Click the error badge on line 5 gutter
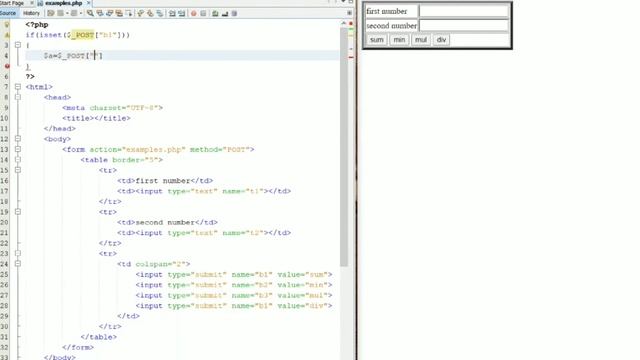The width and height of the screenshot is (640, 360). [7, 66]
